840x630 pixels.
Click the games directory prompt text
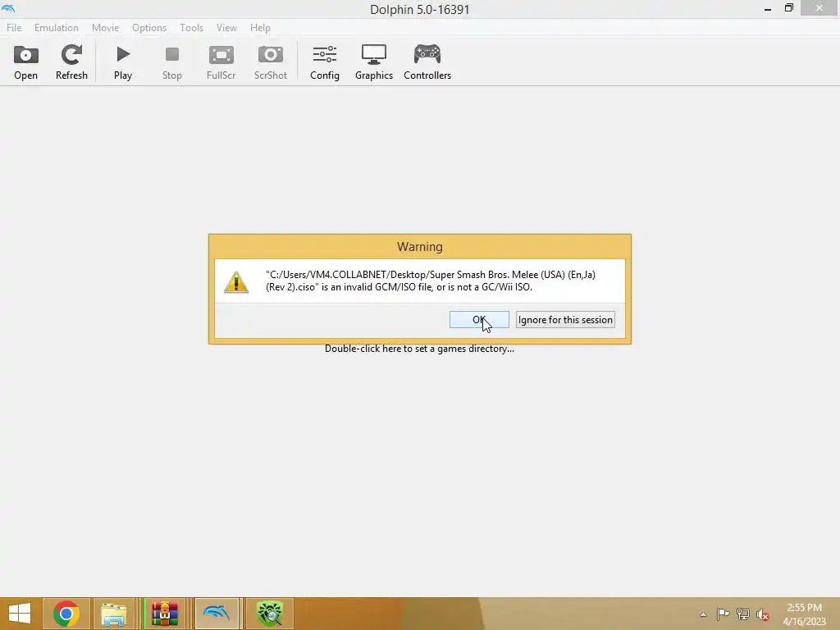tap(419, 349)
